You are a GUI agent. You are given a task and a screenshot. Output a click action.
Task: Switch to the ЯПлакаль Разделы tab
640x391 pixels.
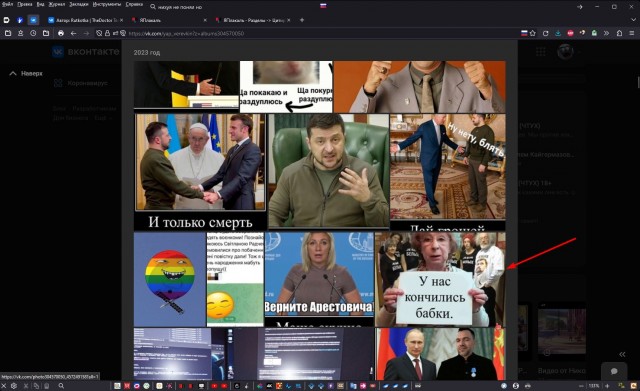[x=252, y=20]
